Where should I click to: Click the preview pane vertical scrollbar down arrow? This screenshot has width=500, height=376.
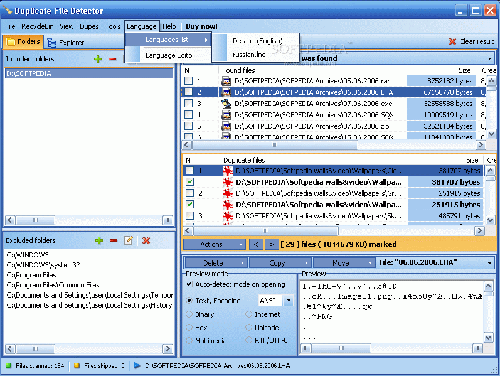point(488,338)
